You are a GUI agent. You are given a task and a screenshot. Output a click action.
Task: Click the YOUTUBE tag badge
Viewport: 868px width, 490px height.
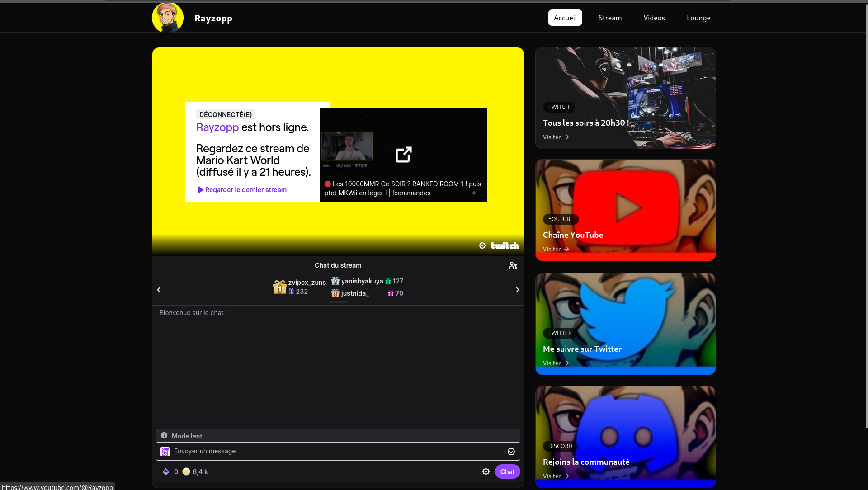[561, 219]
